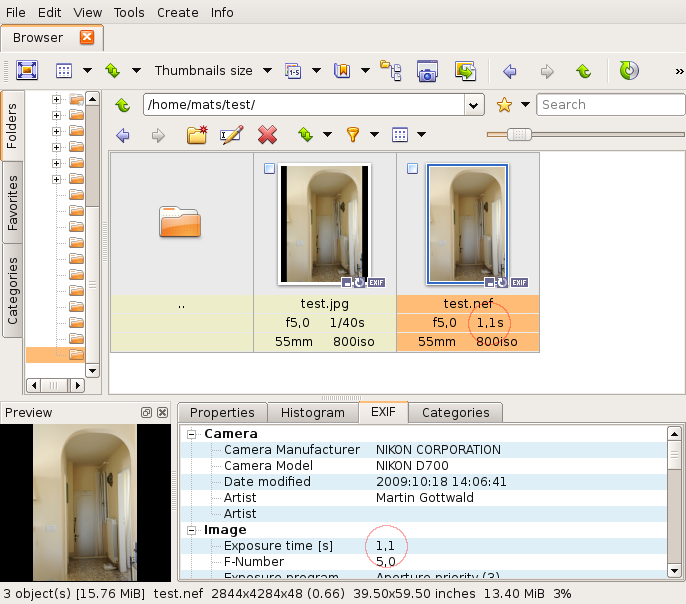
Task: Open the Tools menu
Action: pyautogui.click(x=129, y=13)
